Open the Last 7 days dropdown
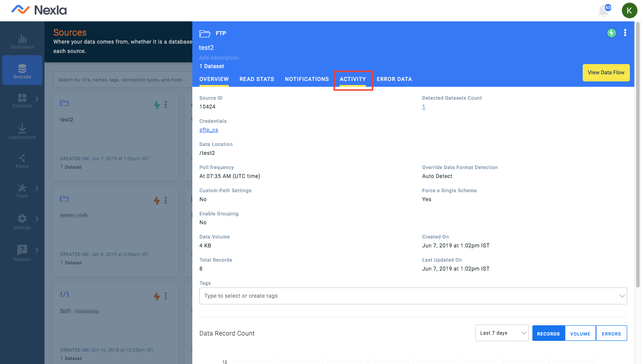This screenshot has height=364, width=641. tap(502, 333)
